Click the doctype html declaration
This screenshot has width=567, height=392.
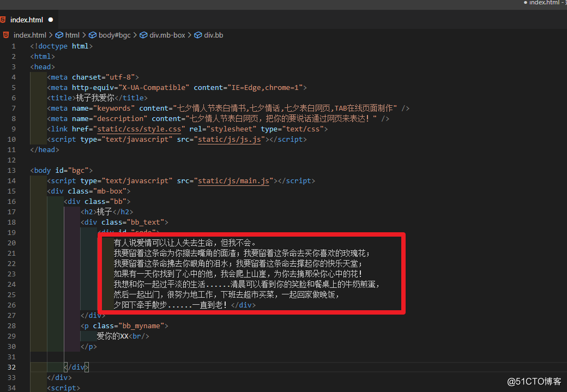tap(62, 46)
